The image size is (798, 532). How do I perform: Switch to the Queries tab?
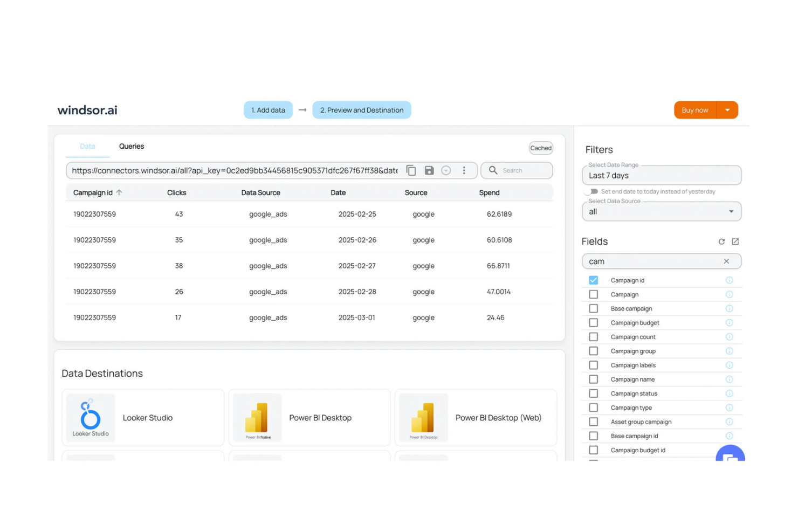click(131, 146)
